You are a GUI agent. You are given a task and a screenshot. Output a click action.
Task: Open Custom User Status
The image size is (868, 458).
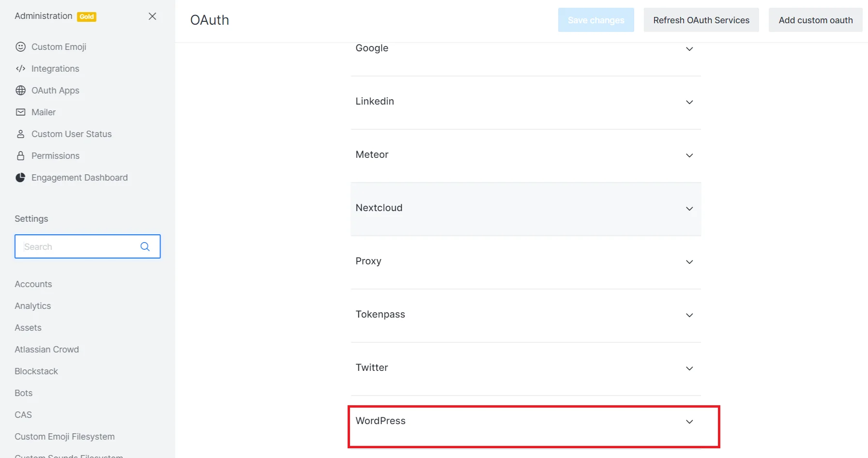click(x=72, y=134)
